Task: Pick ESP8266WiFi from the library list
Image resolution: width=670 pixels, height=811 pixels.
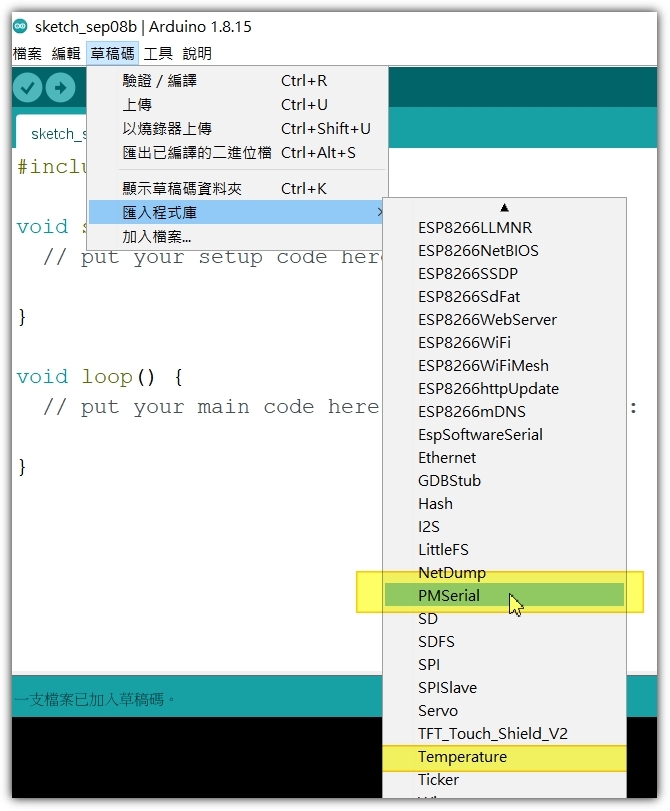Action: point(464,343)
